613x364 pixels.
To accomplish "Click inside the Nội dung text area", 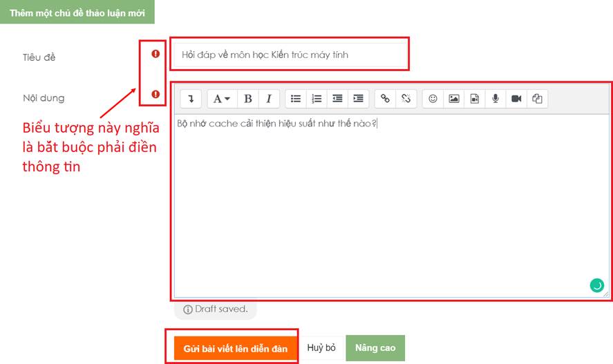I will click(x=391, y=205).
